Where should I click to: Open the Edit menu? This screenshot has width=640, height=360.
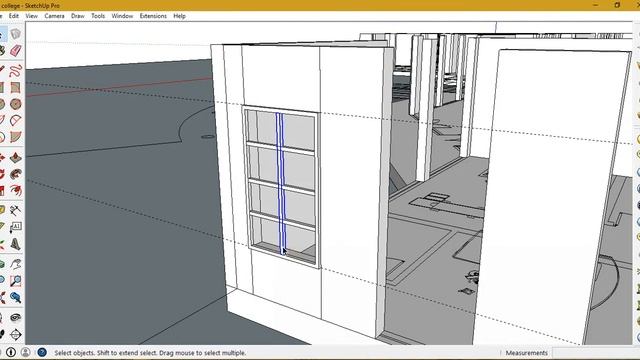[x=14, y=16]
